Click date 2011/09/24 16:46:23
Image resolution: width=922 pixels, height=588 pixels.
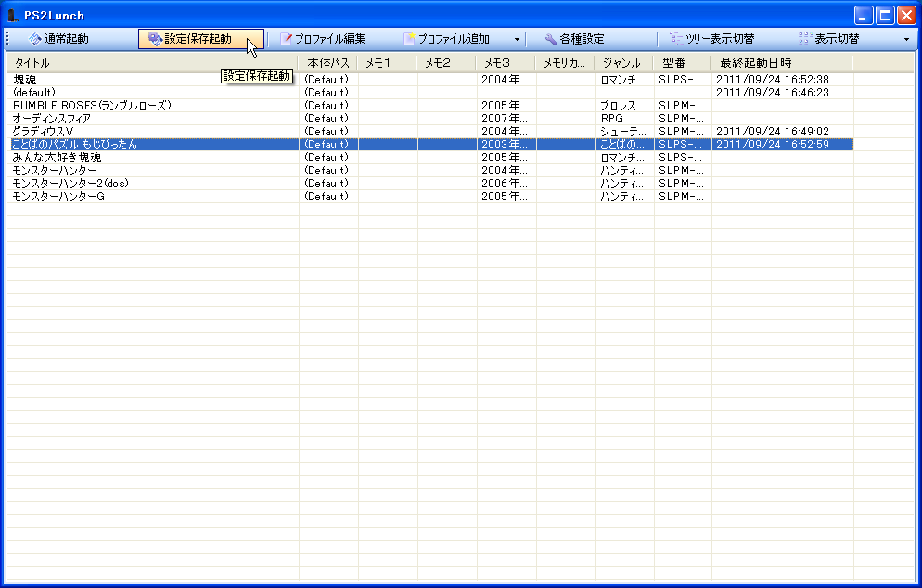point(772,93)
